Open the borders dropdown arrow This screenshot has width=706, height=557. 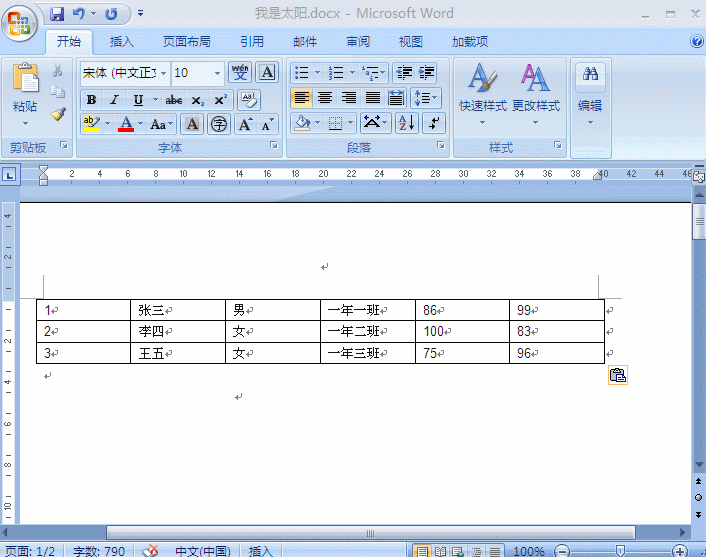coord(350,123)
